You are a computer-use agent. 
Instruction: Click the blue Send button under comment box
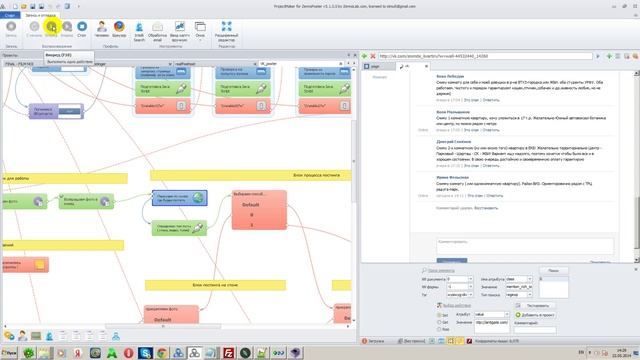pos(452,260)
